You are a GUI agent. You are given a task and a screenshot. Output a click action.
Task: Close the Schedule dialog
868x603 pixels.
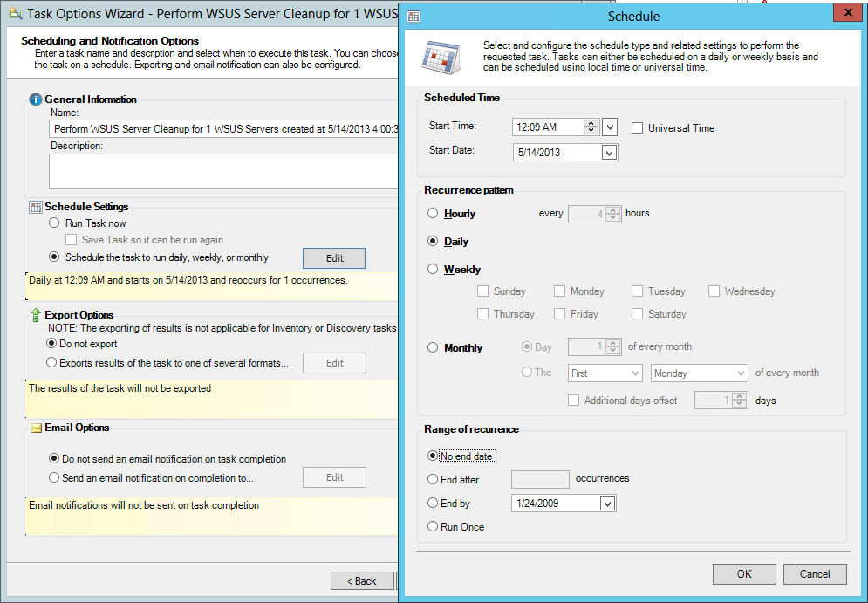click(x=848, y=13)
